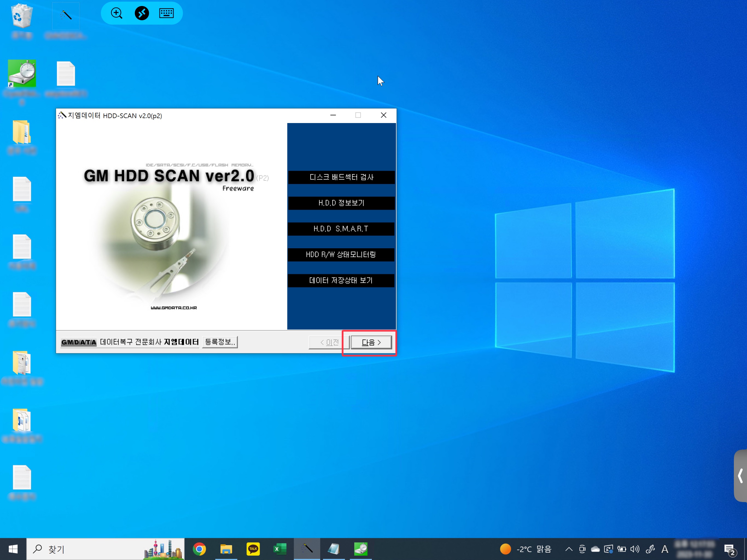Select 디스크 배드섹터 검사 scan option
The width and height of the screenshot is (747, 560).
(341, 177)
